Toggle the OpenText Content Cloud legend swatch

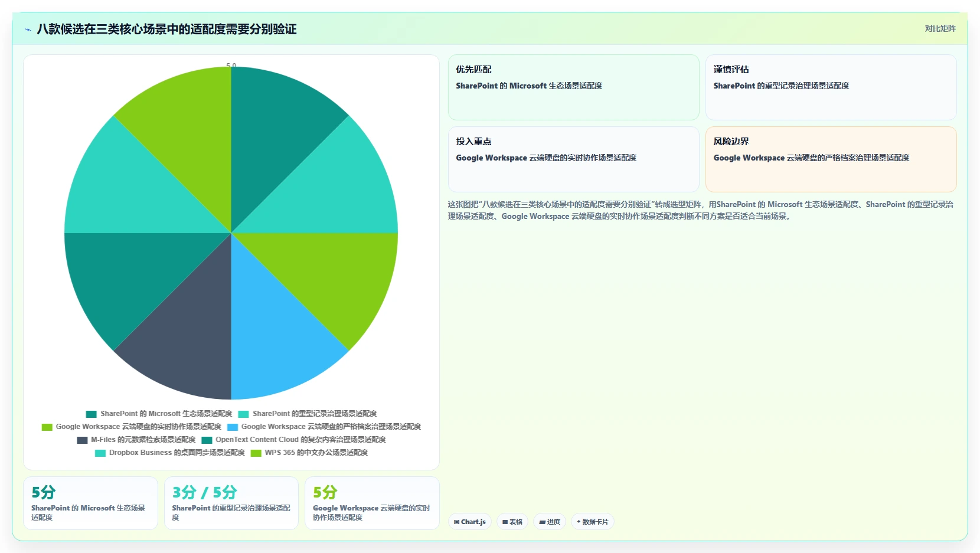click(207, 440)
